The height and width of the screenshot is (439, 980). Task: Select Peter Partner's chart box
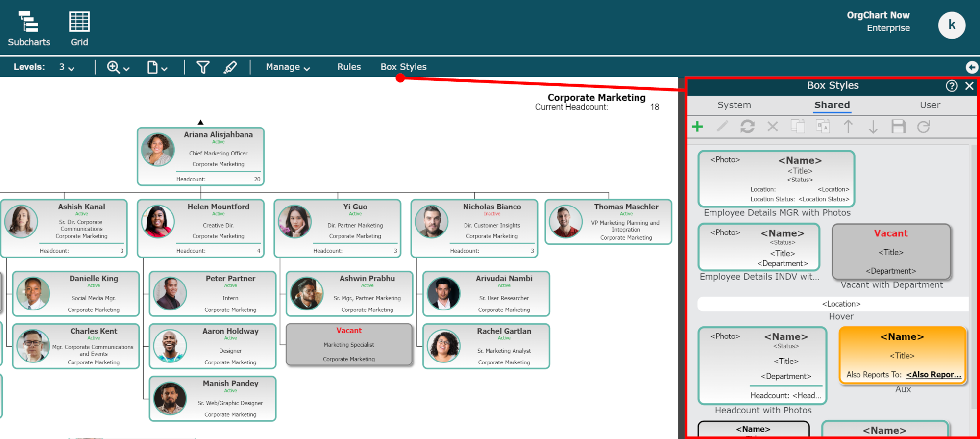tap(213, 294)
